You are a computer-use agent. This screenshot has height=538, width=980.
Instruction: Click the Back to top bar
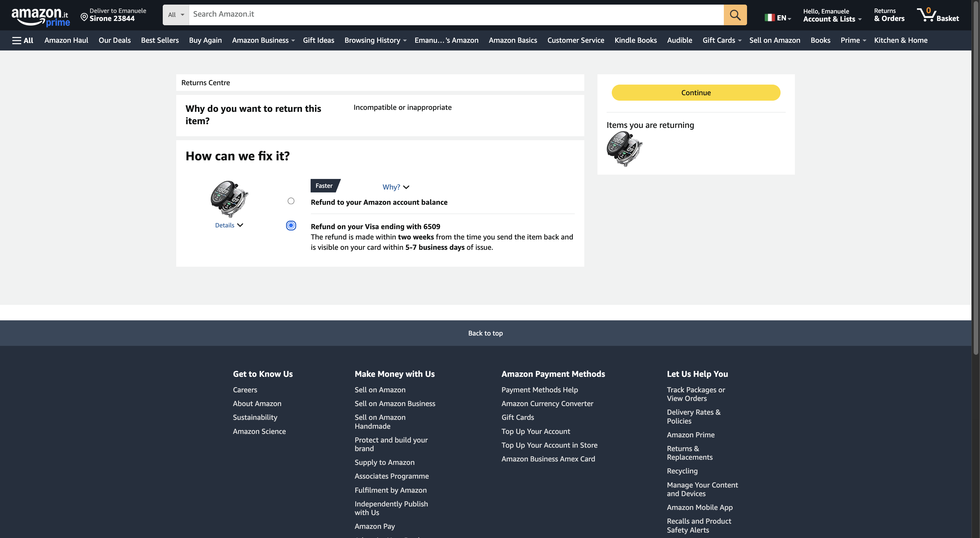pyautogui.click(x=485, y=333)
